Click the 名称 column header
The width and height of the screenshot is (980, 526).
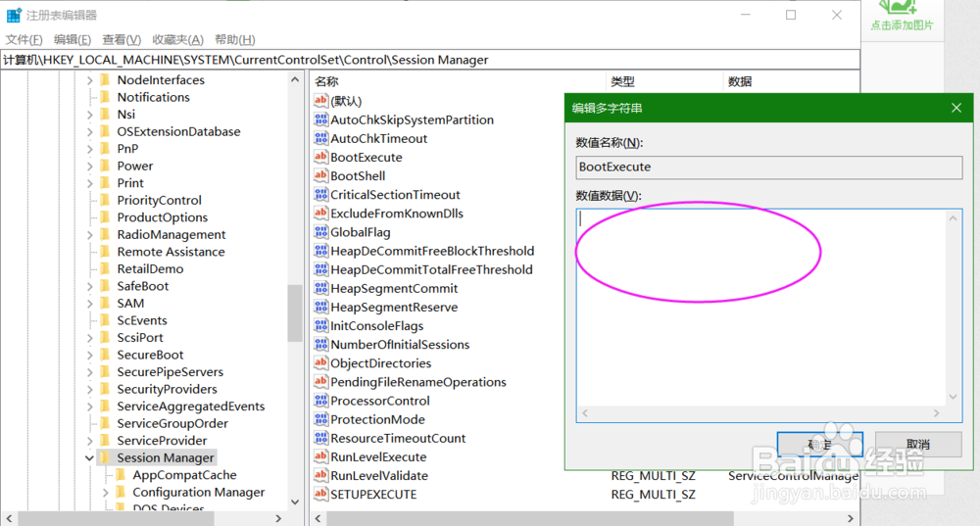click(326, 81)
